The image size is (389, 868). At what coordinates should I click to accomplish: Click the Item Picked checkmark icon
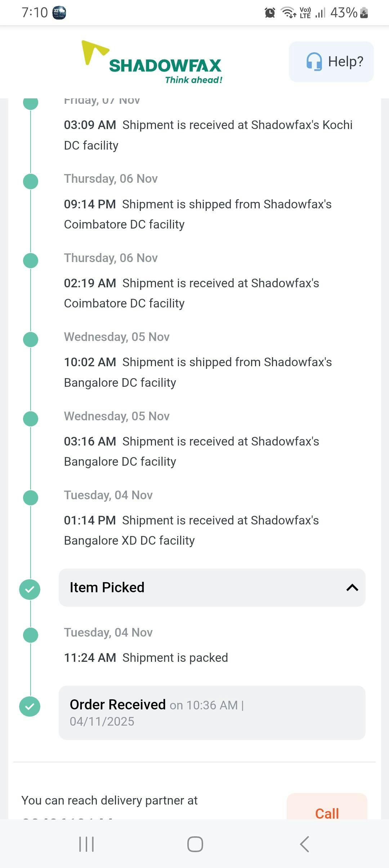[x=30, y=589]
